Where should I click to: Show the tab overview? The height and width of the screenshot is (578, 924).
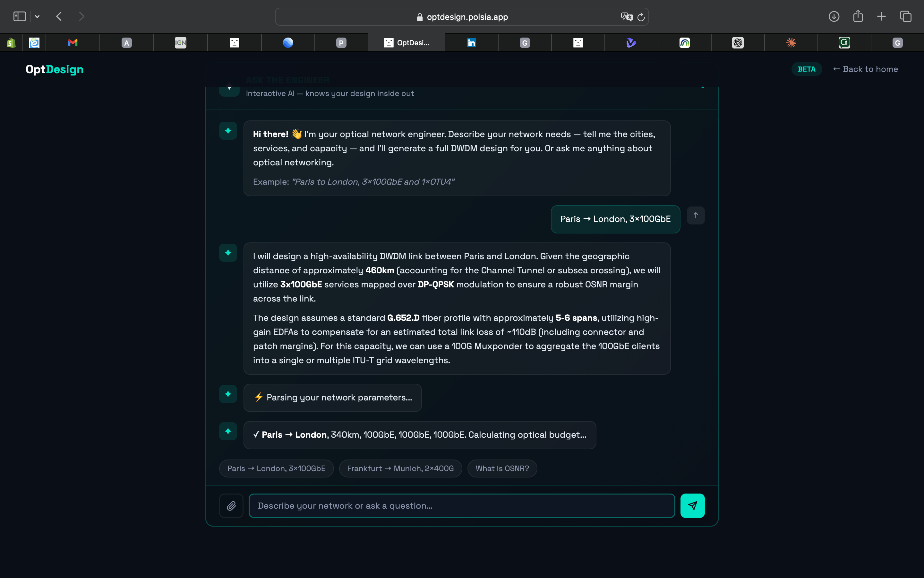click(x=906, y=16)
